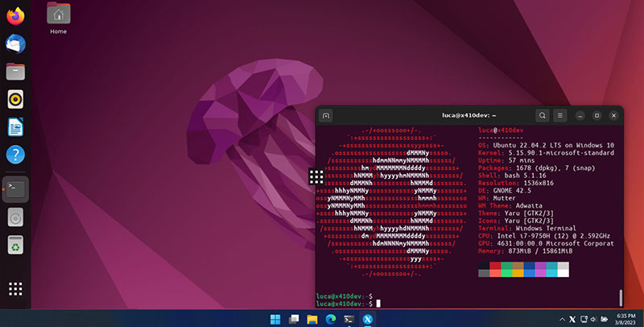Open the Home folder desktop icon
This screenshot has height=327, width=644.
click(58, 18)
